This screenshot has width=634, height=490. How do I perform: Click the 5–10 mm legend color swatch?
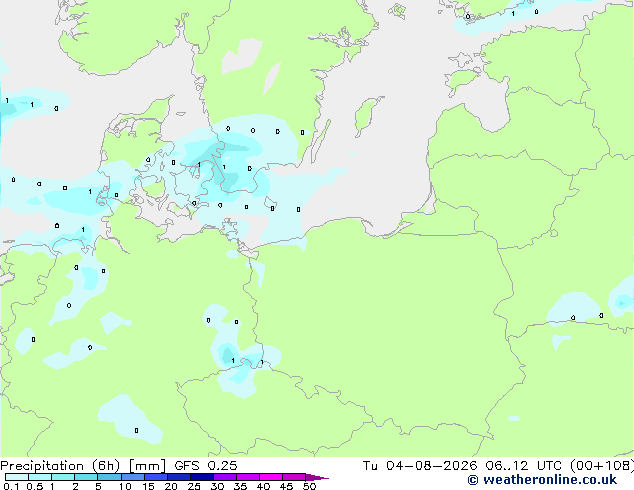point(109,477)
